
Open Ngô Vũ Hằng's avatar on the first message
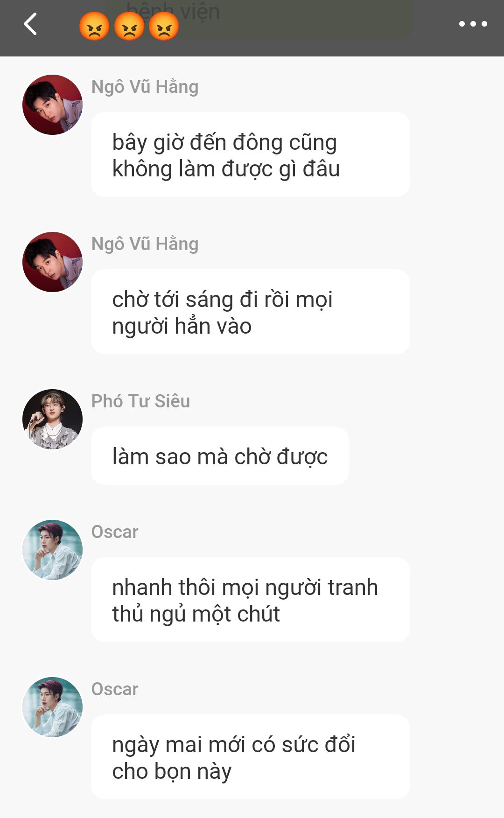52,105
